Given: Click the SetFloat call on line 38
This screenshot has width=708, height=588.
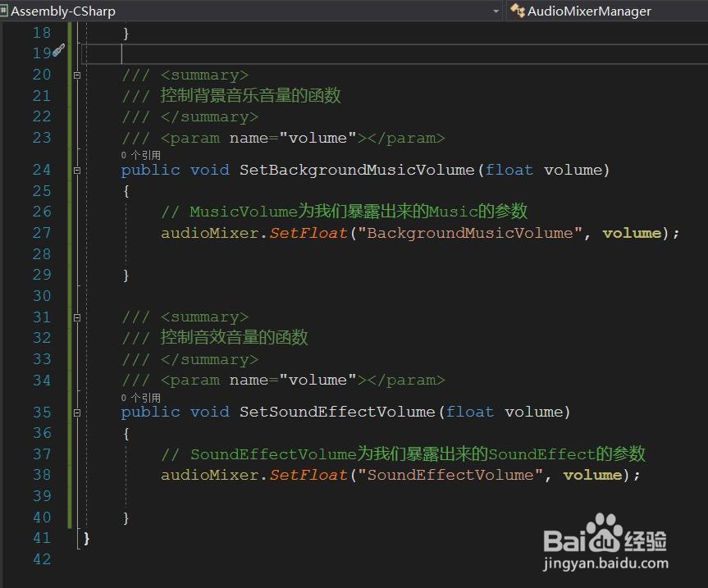Looking at the screenshot, I should [x=308, y=475].
